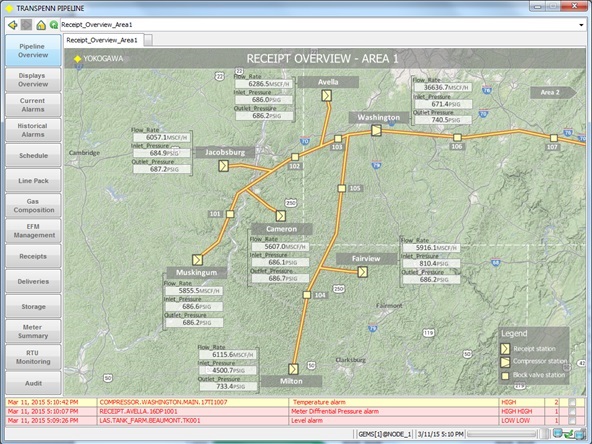The image size is (592, 444).
Task: Click block valve station 105
Action: pos(342,188)
